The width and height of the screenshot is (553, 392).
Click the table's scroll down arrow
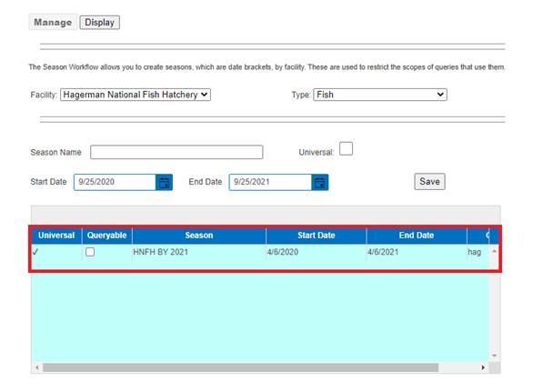click(x=495, y=356)
